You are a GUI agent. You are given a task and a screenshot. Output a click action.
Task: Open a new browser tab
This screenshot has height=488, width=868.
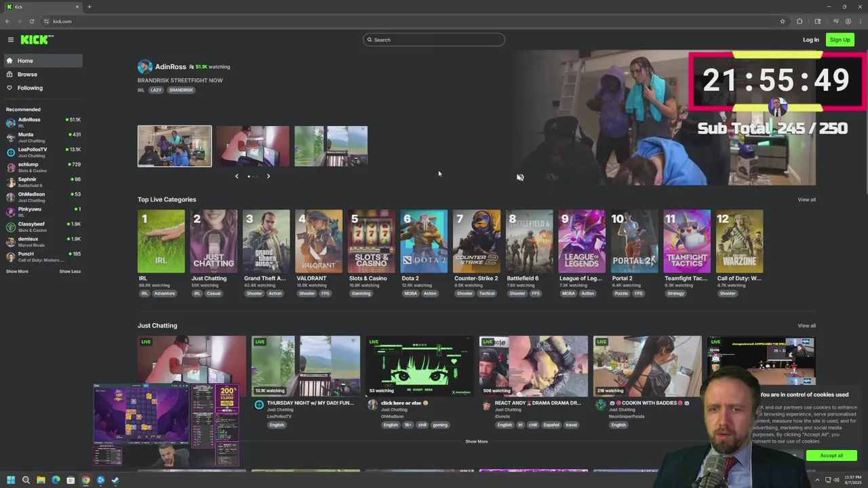coord(89,7)
